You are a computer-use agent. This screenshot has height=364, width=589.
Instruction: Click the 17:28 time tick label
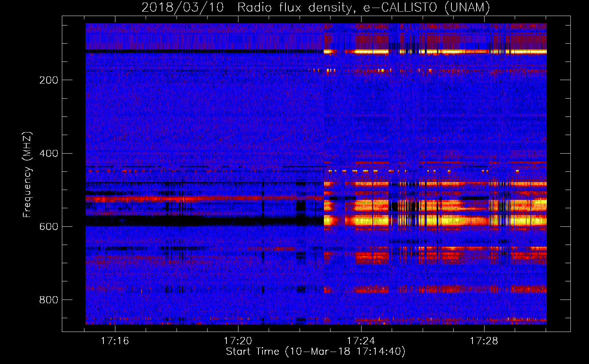(484, 341)
